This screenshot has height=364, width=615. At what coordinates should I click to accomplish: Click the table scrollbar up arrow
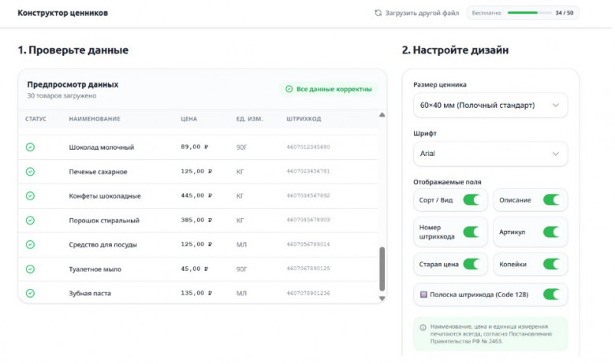(x=382, y=115)
